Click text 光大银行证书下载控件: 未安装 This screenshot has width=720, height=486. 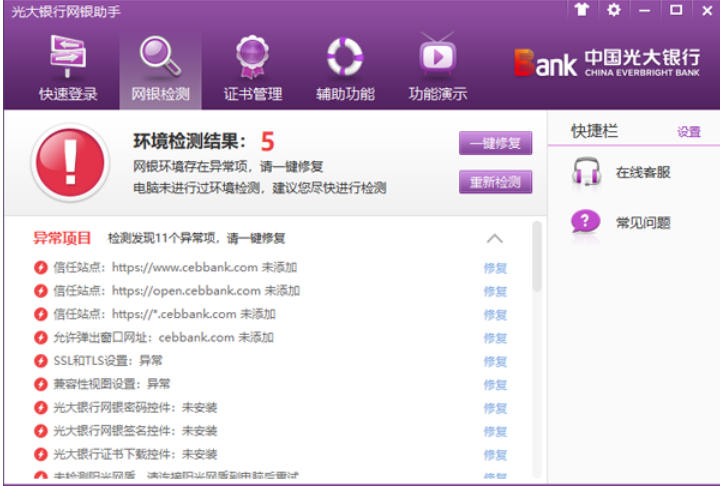click(x=135, y=454)
